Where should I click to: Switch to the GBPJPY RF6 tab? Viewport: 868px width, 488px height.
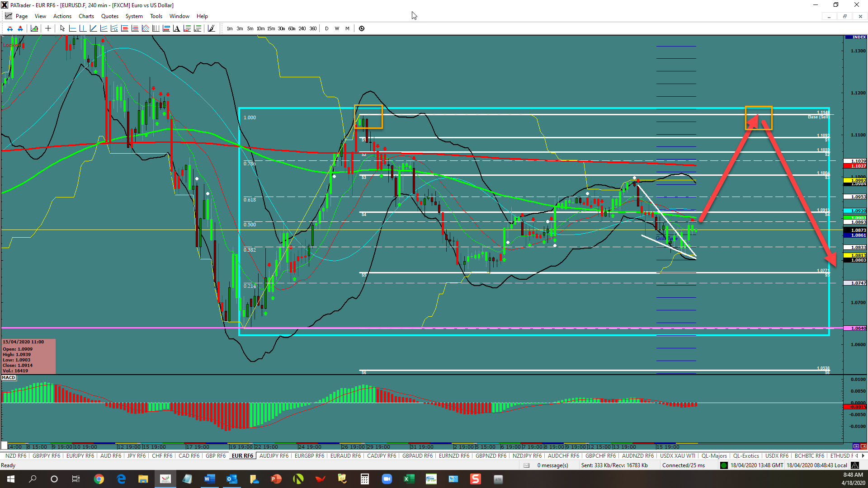point(46,456)
